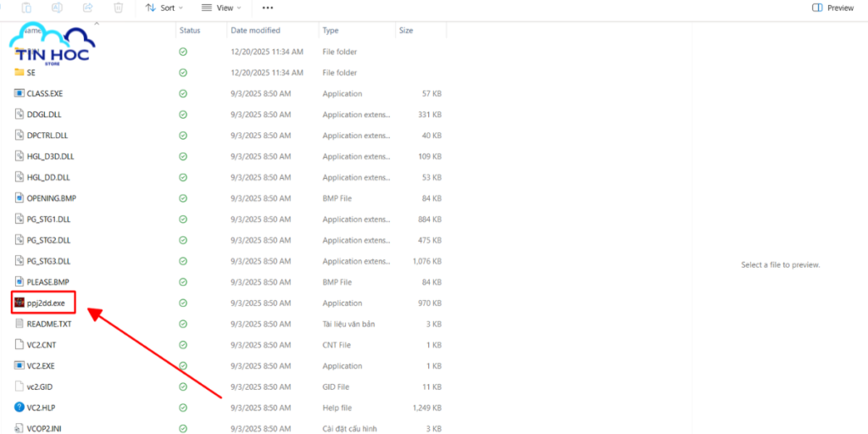Open the View dropdown menu
The width and height of the screenshot is (868, 434).
pos(220,8)
